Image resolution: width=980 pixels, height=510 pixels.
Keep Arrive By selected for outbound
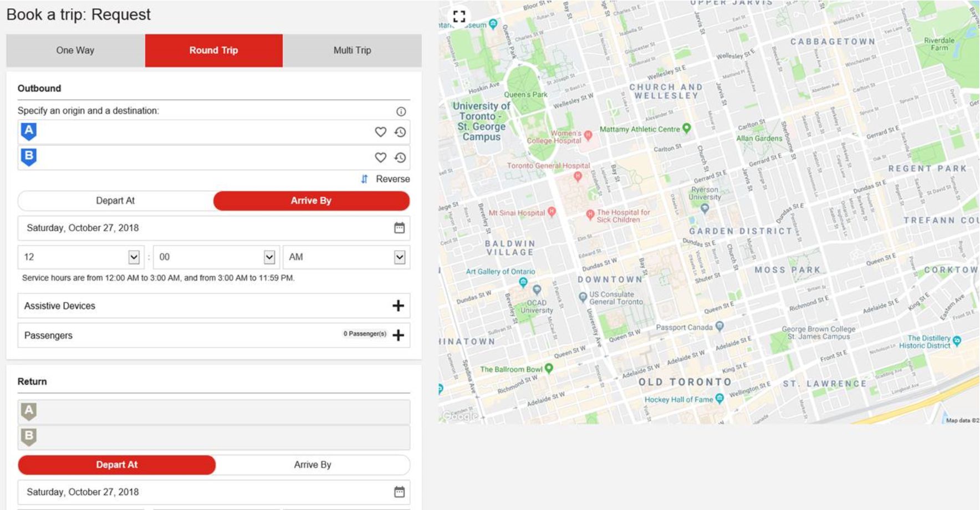click(312, 201)
